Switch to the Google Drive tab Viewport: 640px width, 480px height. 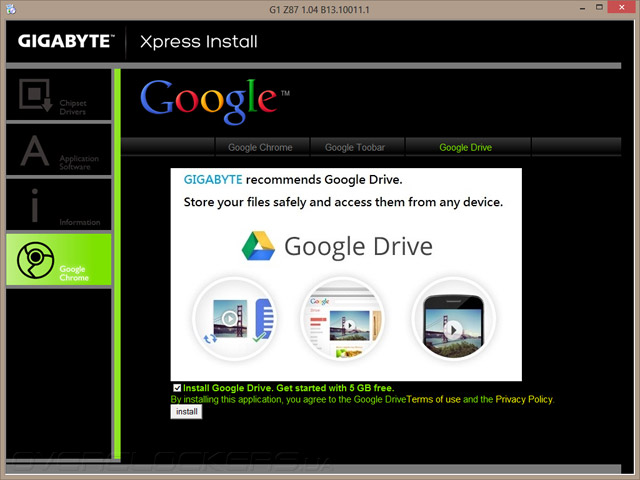[x=468, y=147]
